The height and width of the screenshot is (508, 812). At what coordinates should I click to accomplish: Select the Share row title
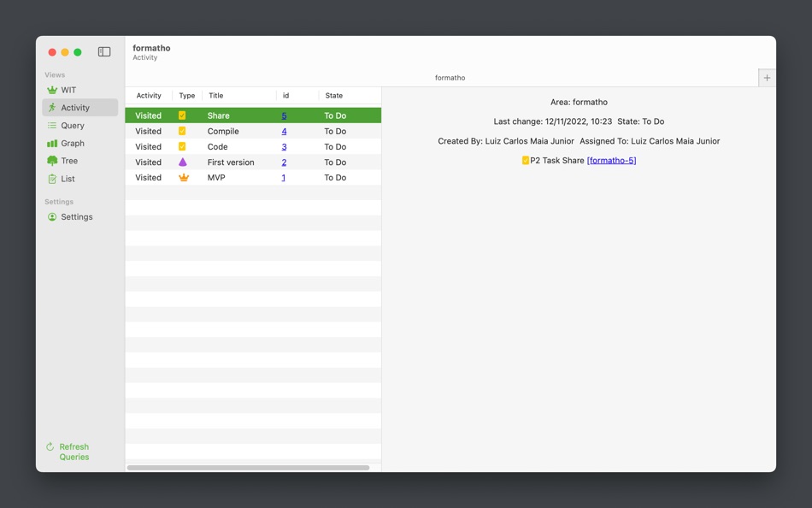tap(219, 115)
